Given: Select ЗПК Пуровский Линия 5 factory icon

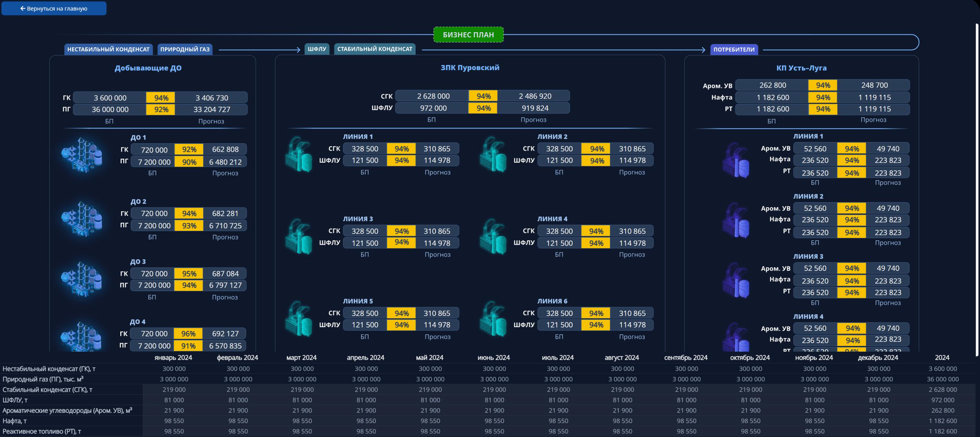Looking at the screenshot, I should pos(298,319).
